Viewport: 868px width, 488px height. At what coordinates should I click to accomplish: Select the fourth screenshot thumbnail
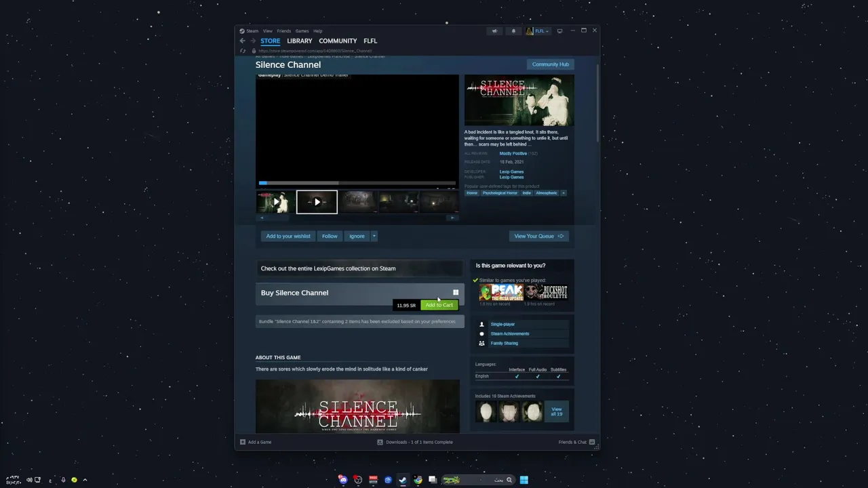[x=399, y=202]
